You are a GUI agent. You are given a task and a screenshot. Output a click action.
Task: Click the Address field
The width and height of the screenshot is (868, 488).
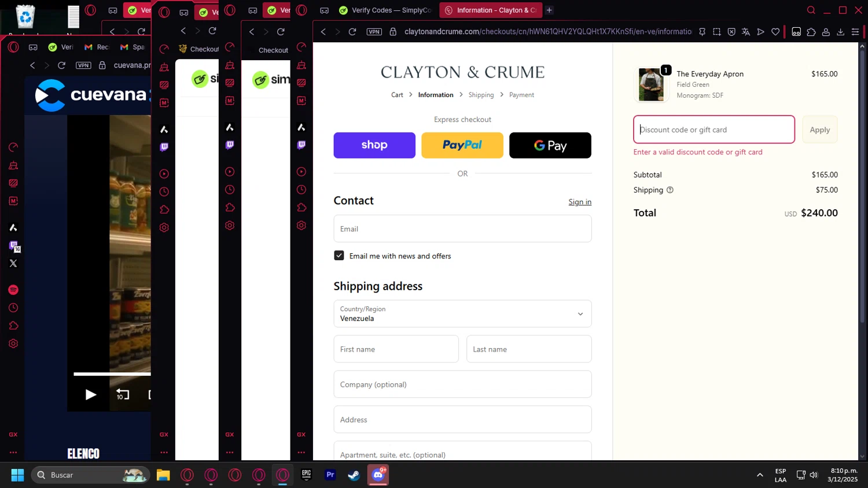click(x=462, y=419)
